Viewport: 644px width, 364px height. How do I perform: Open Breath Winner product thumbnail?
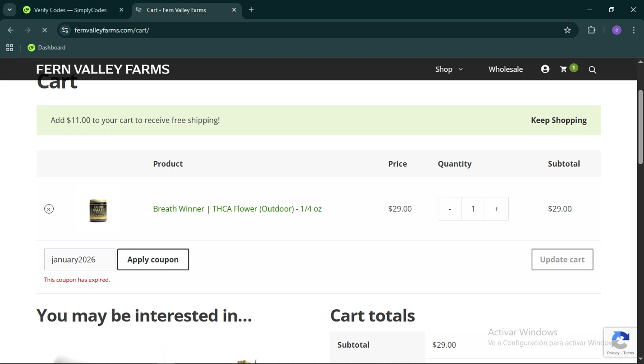98,211
